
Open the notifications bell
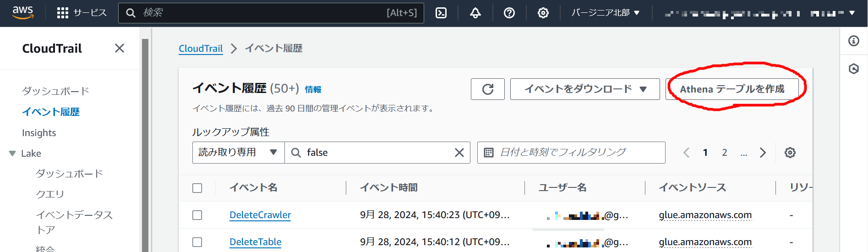click(475, 13)
